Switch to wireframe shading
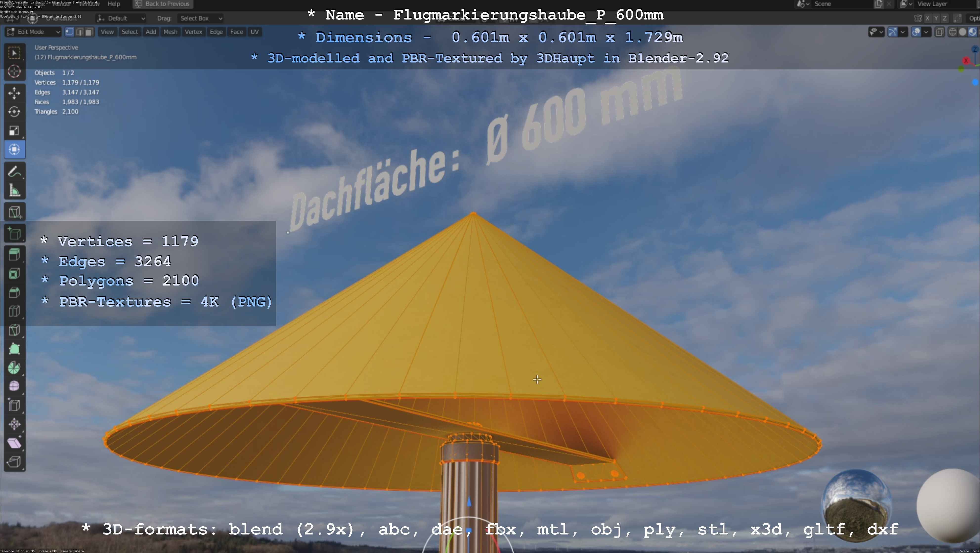Image resolution: width=980 pixels, height=553 pixels. pos(953,32)
